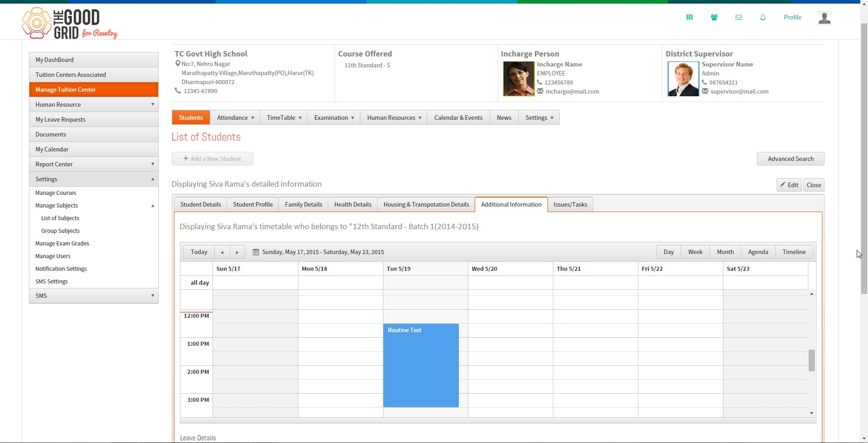
Task: Open the apps grid icon in header
Action: tap(689, 17)
